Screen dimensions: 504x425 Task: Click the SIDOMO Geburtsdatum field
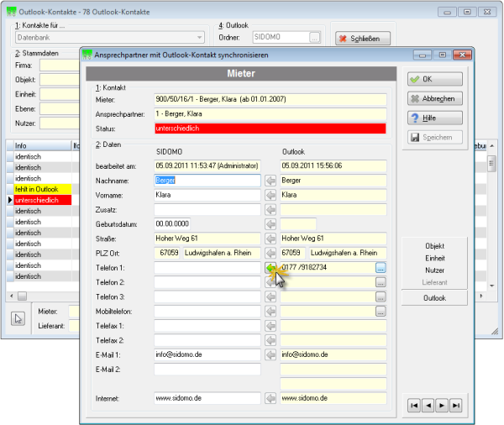tap(172, 223)
